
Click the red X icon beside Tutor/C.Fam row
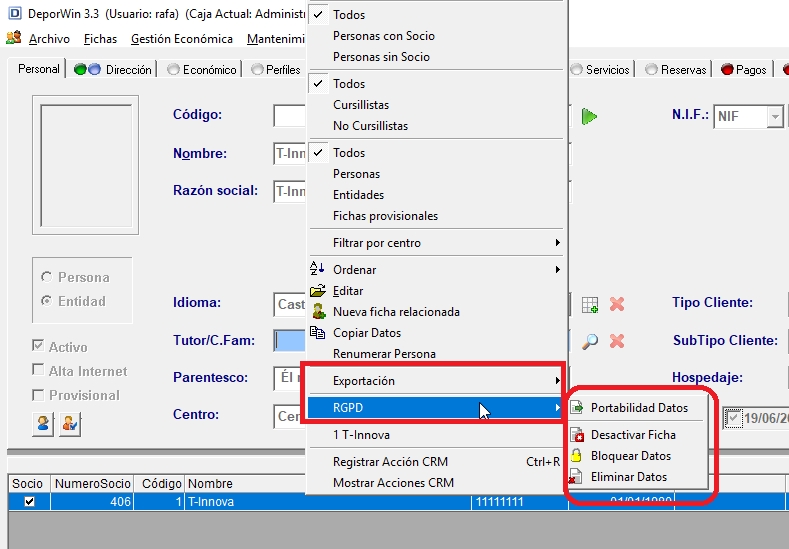pos(617,341)
